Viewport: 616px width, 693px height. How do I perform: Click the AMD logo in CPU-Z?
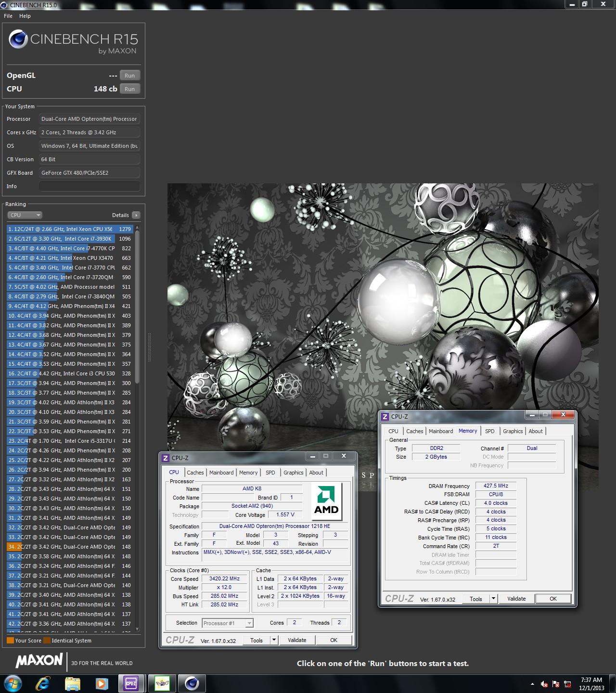[326, 501]
